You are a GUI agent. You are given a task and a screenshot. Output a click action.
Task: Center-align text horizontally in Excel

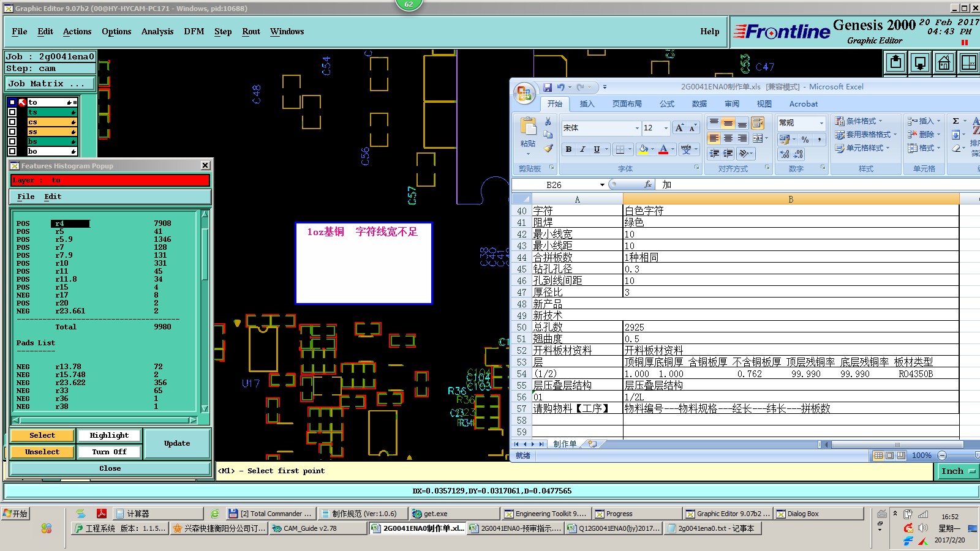728,138
